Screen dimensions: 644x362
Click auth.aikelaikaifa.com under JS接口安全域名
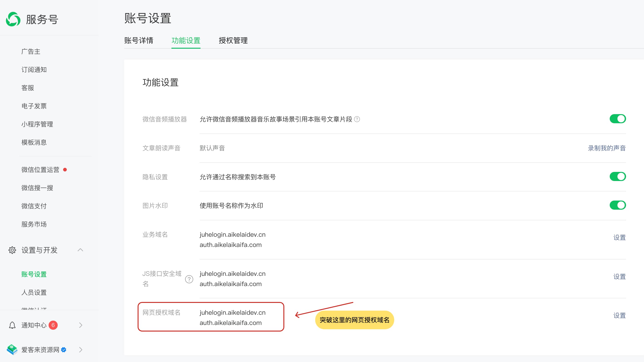tap(230, 284)
